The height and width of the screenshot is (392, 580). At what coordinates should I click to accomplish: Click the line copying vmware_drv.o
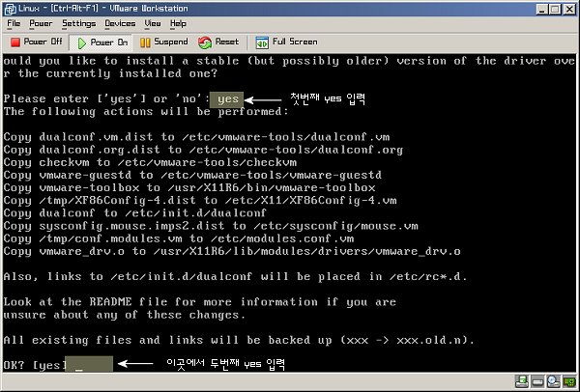pyautogui.click(x=232, y=252)
